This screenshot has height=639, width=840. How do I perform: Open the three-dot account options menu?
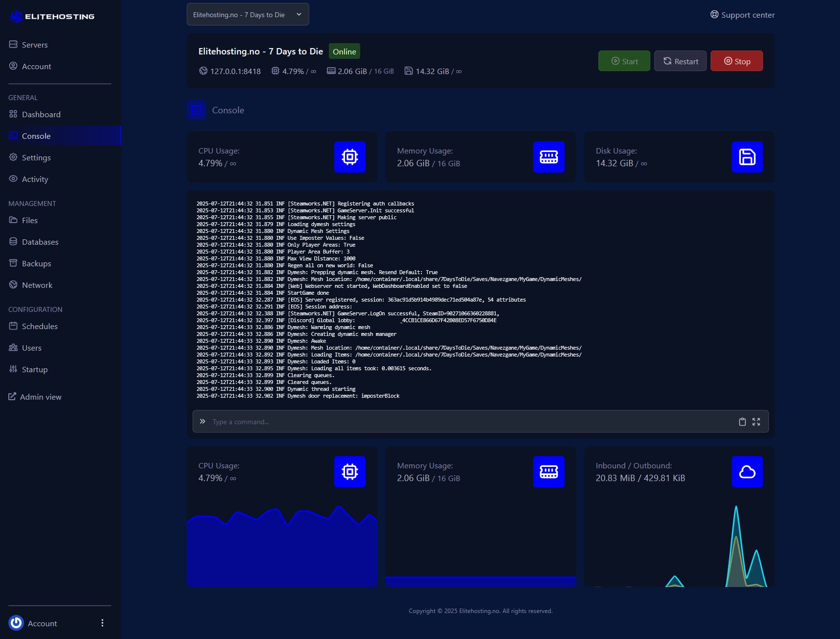coord(102,623)
